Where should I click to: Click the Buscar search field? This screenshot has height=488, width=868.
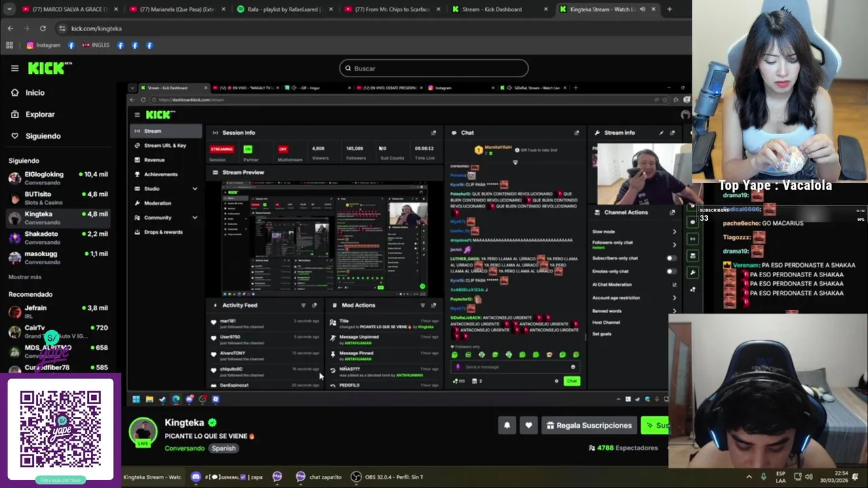coord(434,68)
